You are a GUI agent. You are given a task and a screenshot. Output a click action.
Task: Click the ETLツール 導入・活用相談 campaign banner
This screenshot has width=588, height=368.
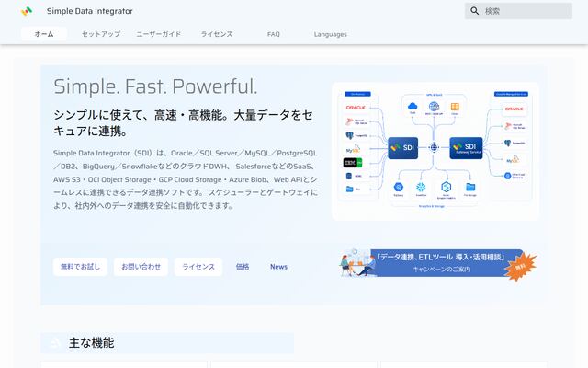[437, 263]
